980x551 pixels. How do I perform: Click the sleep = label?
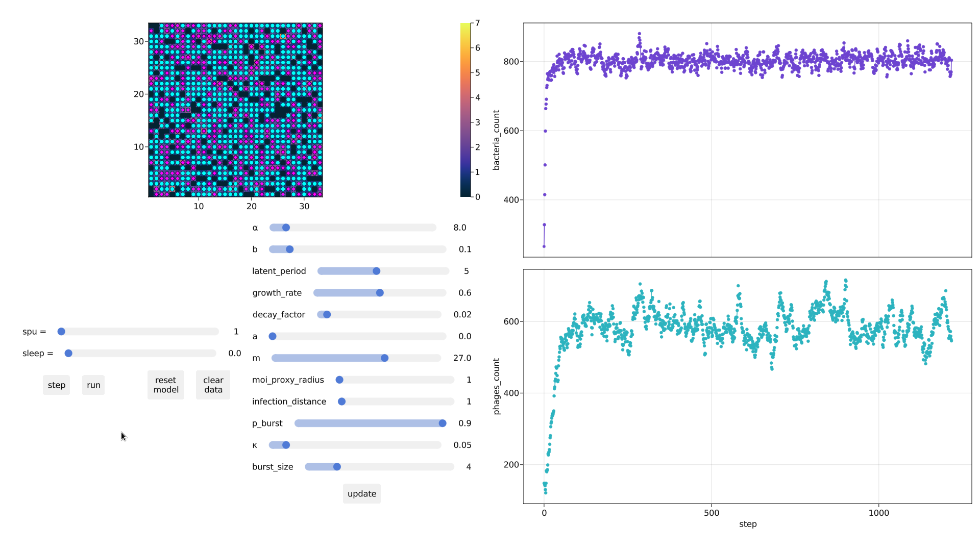point(38,354)
